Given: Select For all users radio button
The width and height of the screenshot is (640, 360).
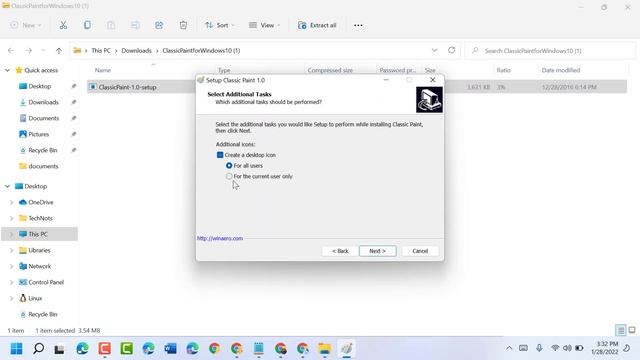Looking at the screenshot, I should (229, 166).
